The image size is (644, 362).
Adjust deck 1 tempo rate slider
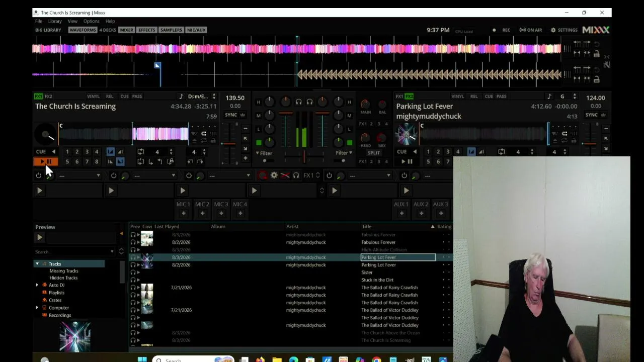(x=229, y=144)
